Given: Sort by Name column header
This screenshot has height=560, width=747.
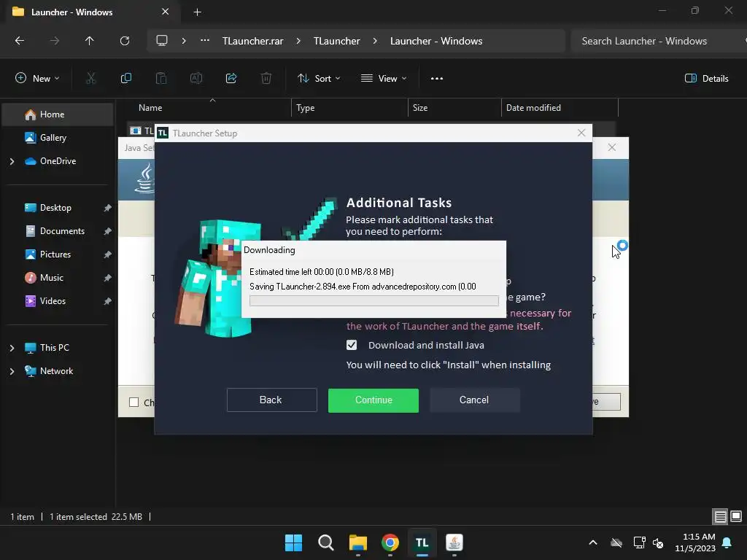Looking at the screenshot, I should click(150, 108).
